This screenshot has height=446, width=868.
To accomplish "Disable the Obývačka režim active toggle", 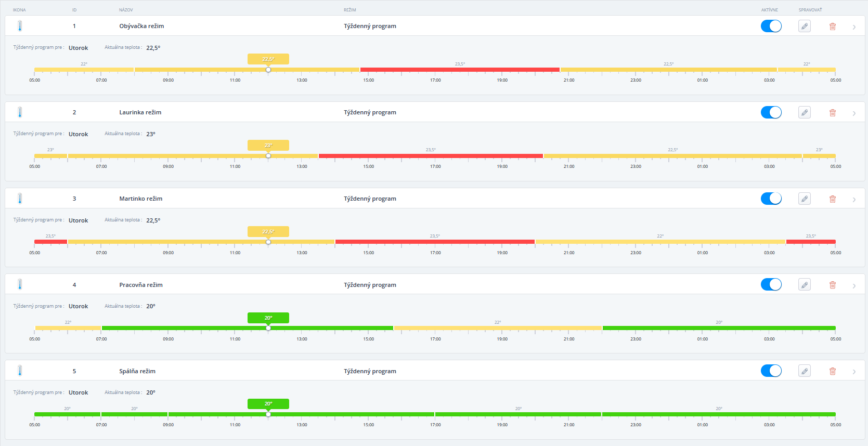I will click(x=771, y=26).
